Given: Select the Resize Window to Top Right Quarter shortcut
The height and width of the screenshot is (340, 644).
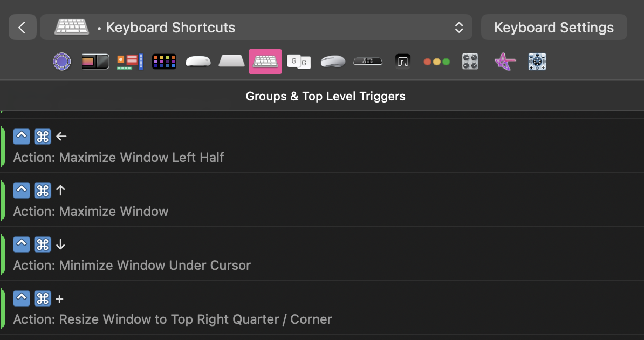Looking at the screenshot, I should [216, 308].
